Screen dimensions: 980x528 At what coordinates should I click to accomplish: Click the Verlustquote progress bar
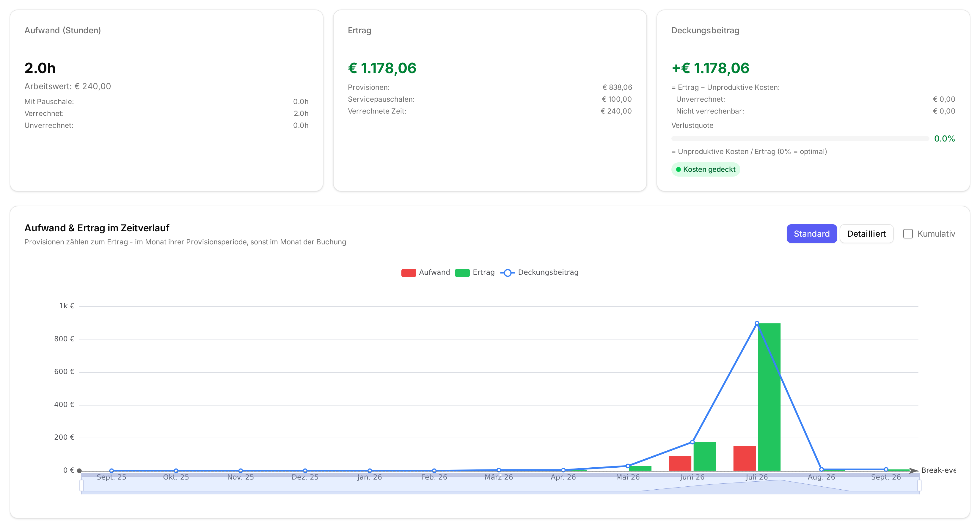[x=800, y=139]
